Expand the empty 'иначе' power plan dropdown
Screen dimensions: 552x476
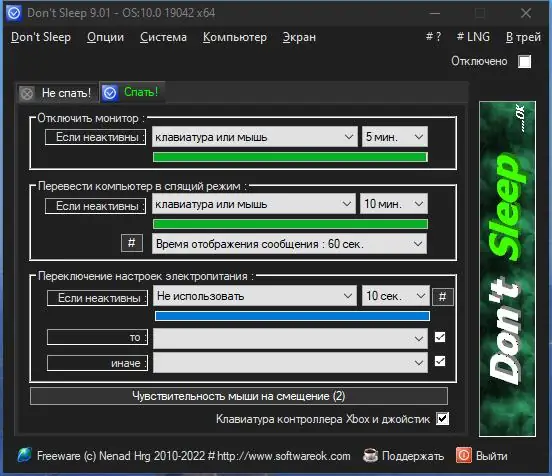pyautogui.click(x=290, y=363)
